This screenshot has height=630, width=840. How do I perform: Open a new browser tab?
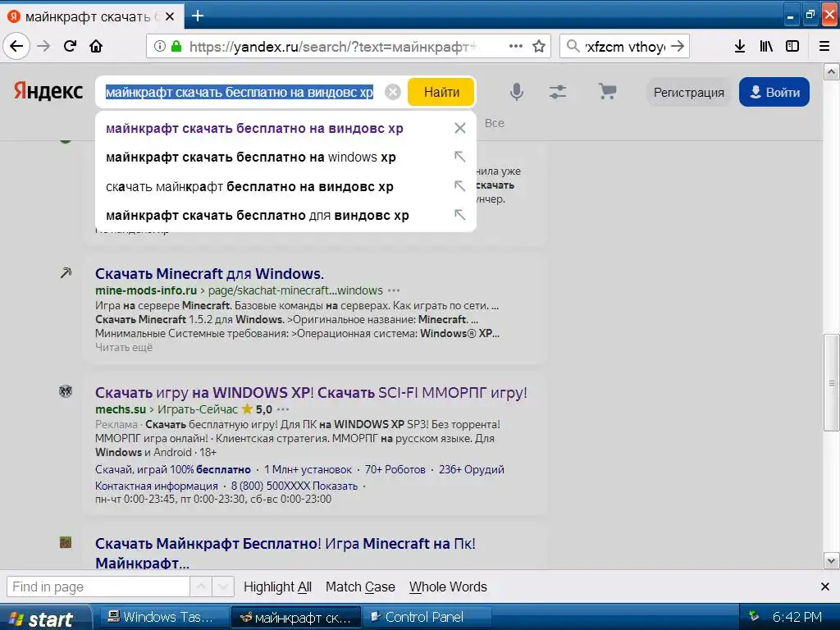point(198,16)
